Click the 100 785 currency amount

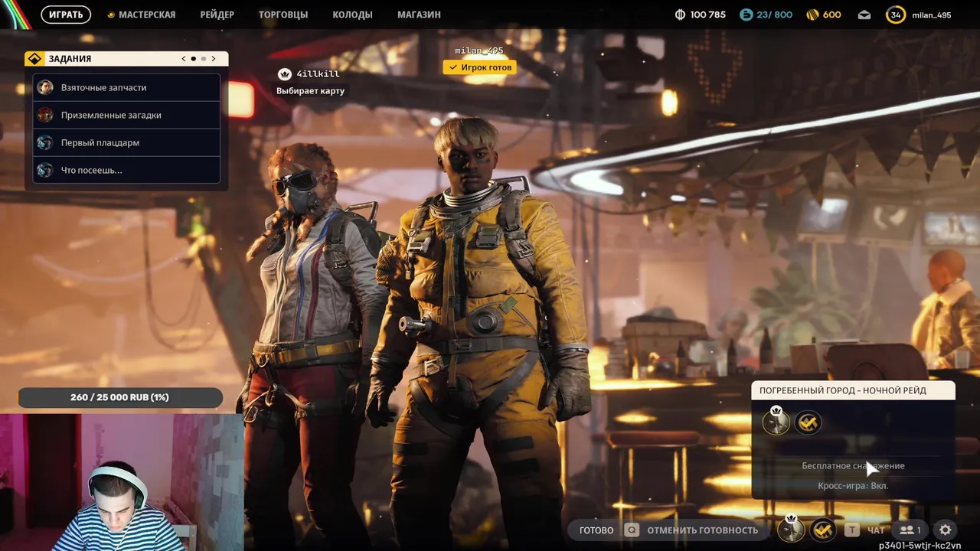pyautogui.click(x=708, y=15)
